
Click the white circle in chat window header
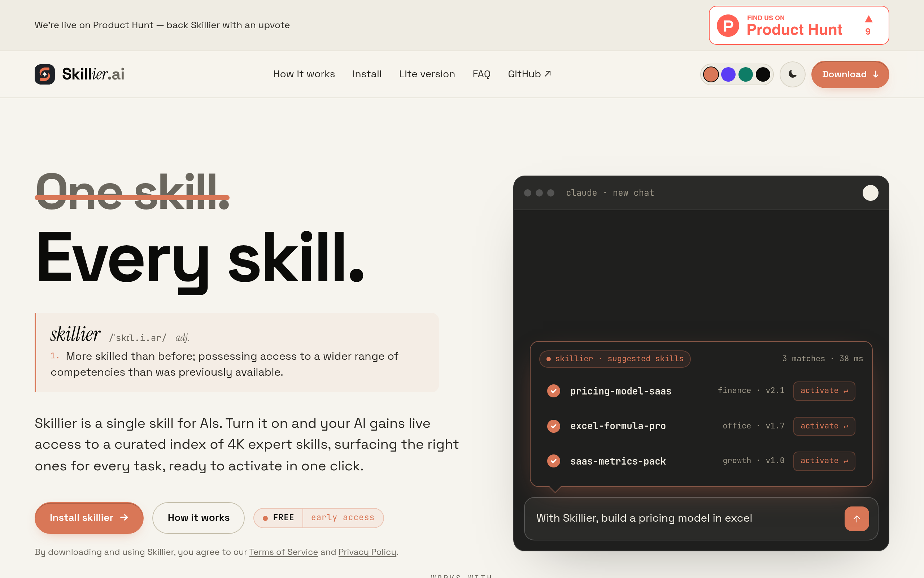(x=870, y=193)
